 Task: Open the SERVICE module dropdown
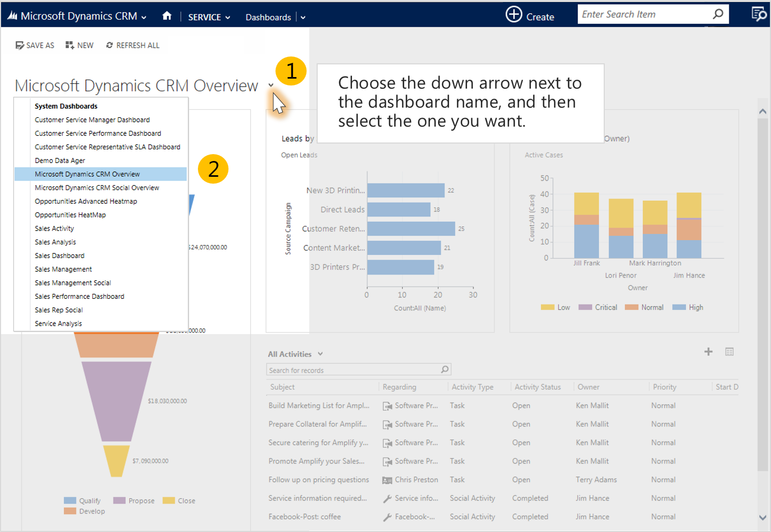pyautogui.click(x=209, y=17)
